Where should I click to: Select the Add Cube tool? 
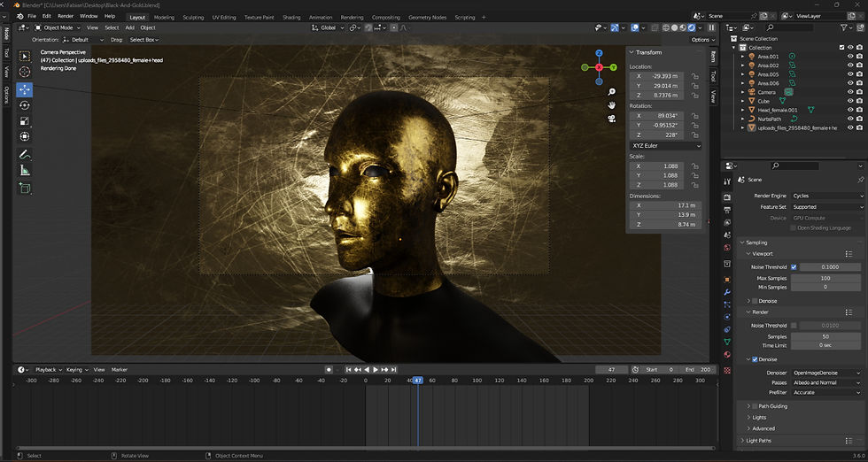pyautogui.click(x=25, y=189)
